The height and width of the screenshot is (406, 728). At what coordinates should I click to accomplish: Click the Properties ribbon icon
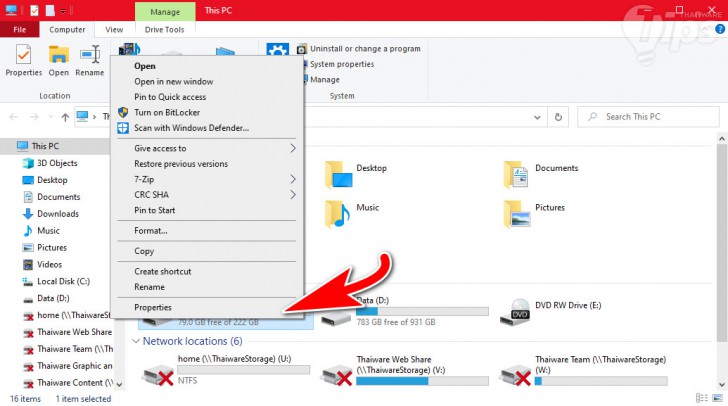(23, 60)
